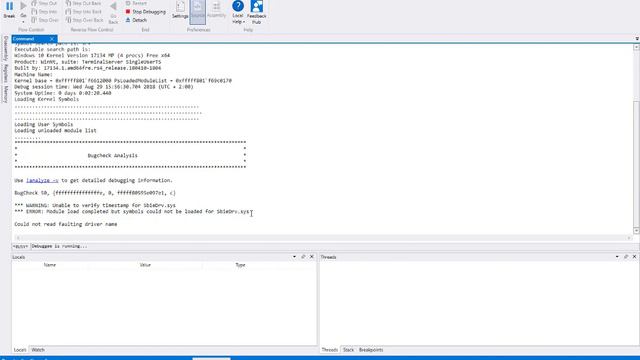
Task: Open Feedback Hub
Action: (256, 11)
